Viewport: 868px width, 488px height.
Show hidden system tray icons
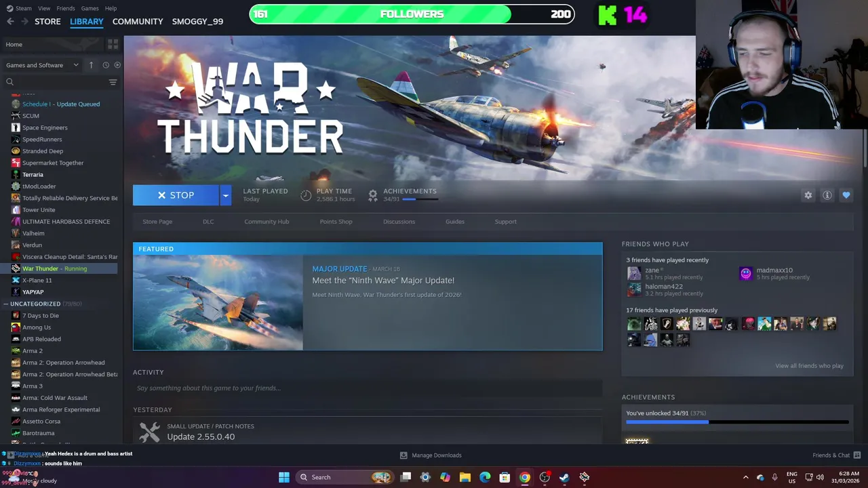pos(745,477)
